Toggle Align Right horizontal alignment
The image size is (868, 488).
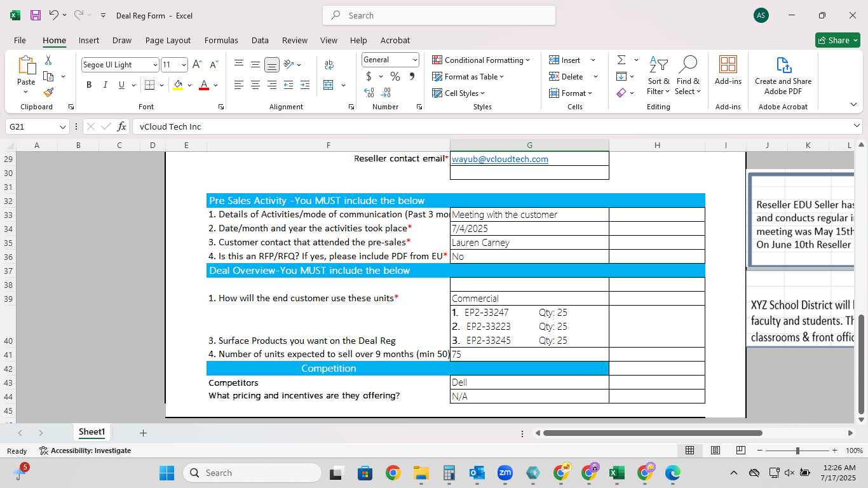[x=271, y=85]
